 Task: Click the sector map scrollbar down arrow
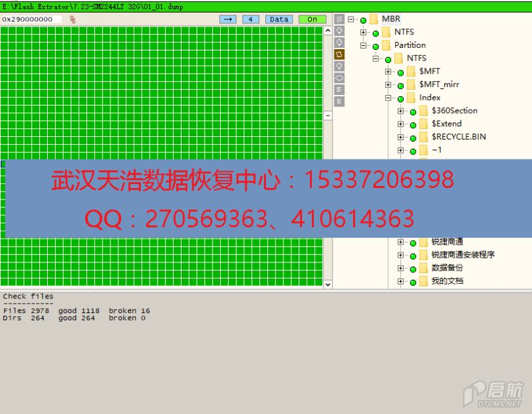pos(327,284)
